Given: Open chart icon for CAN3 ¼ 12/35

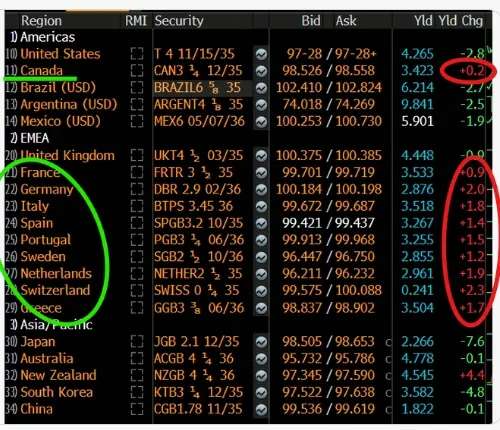Looking at the screenshot, I should (261, 71).
